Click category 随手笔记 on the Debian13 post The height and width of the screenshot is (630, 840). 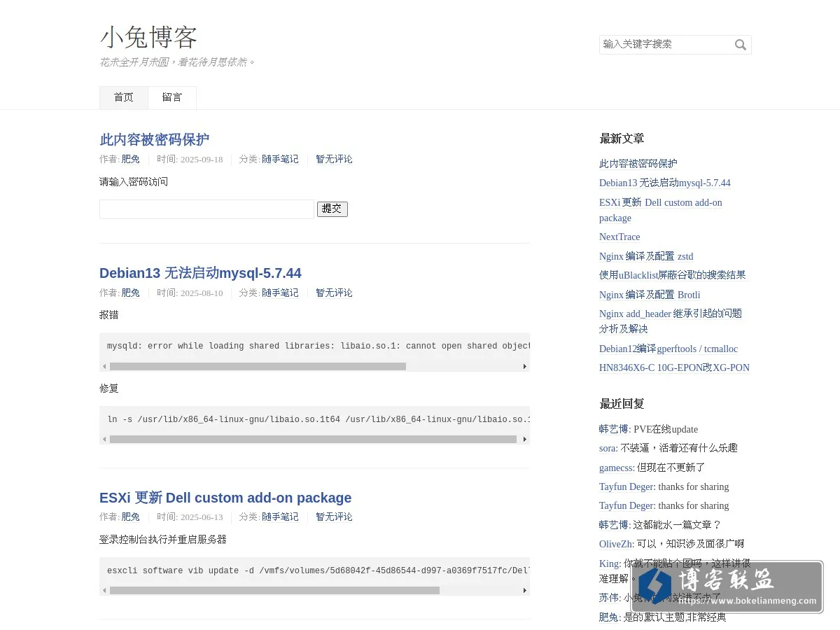point(280,293)
